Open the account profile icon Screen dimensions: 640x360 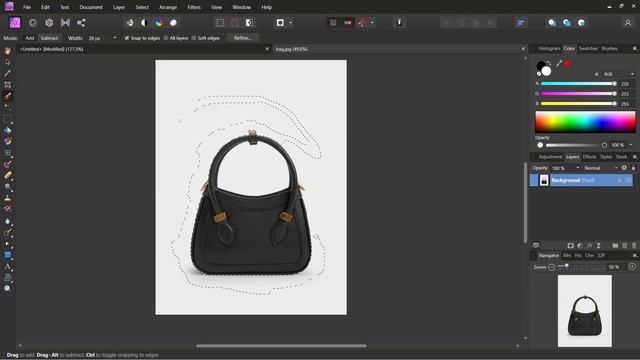point(628,23)
